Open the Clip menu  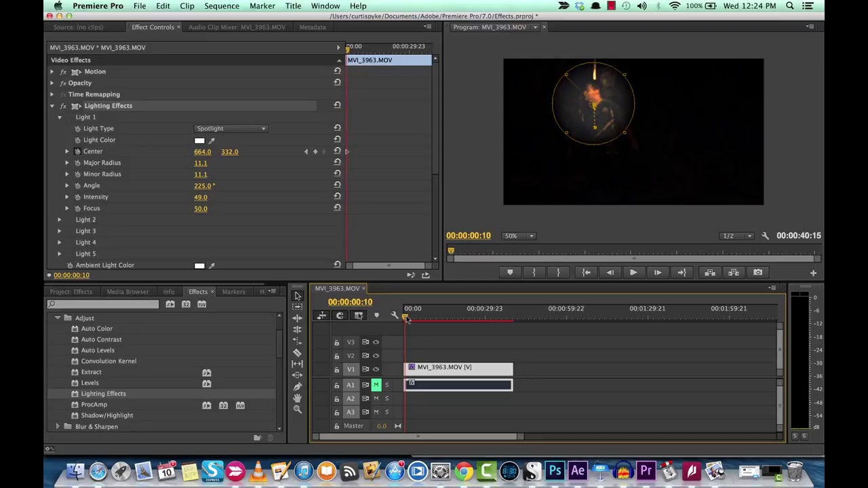coord(187,6)
